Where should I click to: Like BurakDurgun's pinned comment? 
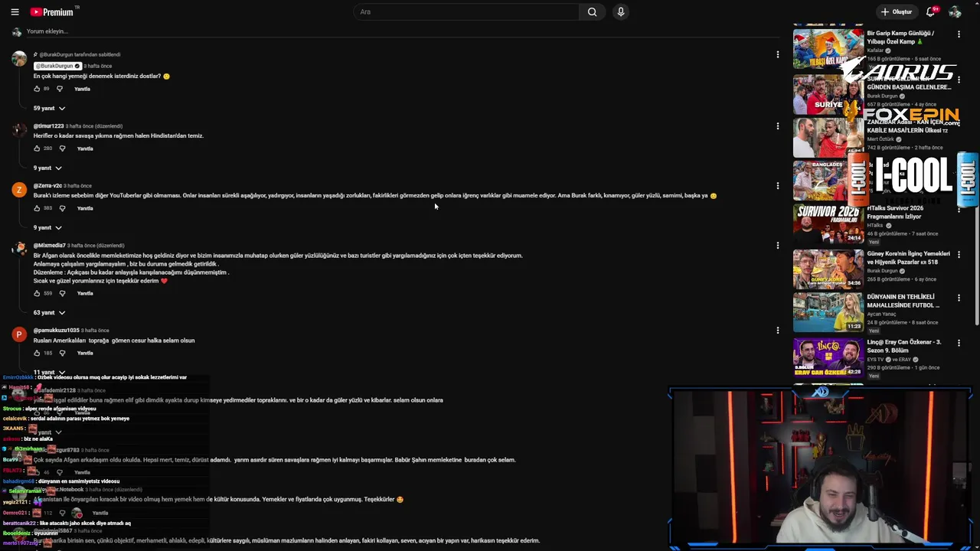(37, 89)
